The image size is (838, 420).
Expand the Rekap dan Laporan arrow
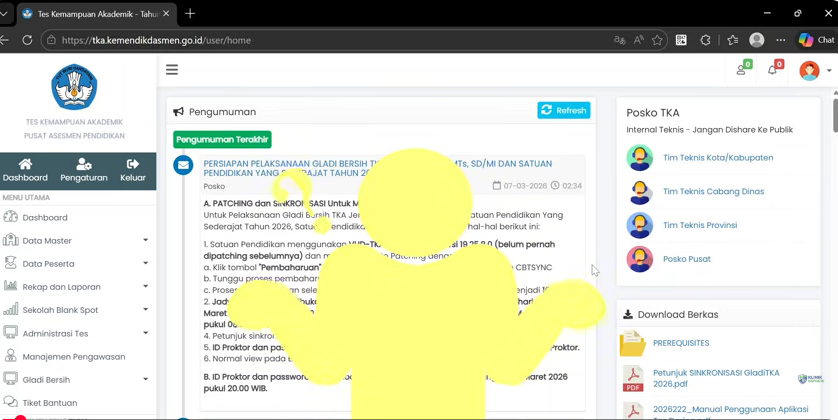[145, 286]
